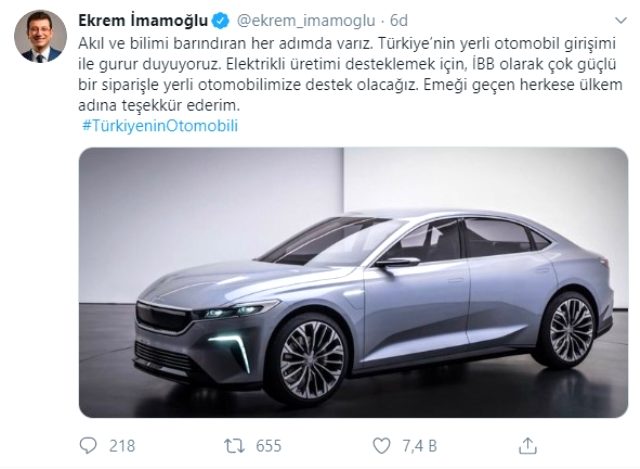The height and width of the screenshot is (469, 640).
Task: Click the car's side mirror in photo
Action: pyautogui.click(x=397, y=262)
